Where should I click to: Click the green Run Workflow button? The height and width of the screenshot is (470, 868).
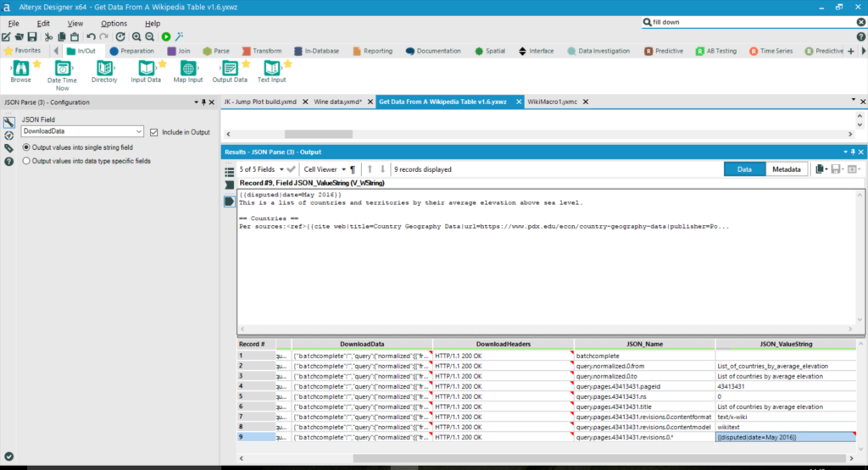[x=166, y=36]
